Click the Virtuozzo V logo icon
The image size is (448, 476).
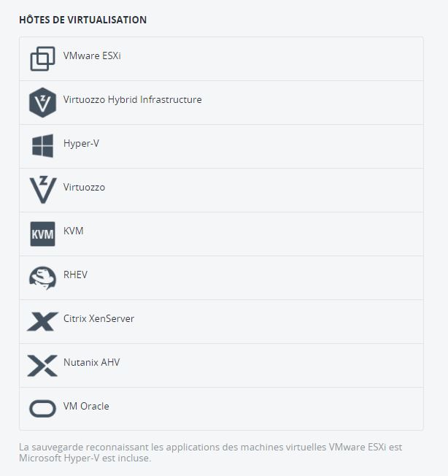click(43, 190)
